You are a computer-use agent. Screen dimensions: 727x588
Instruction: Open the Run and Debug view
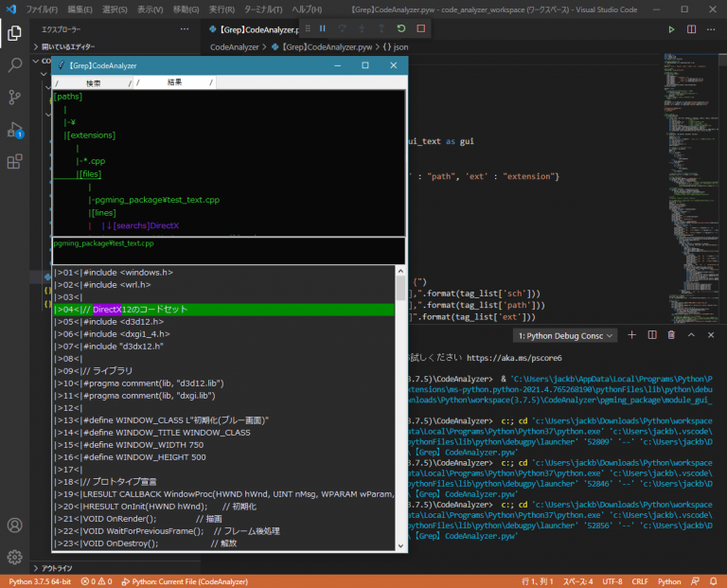pyautogui.click(x=15, y=130)
